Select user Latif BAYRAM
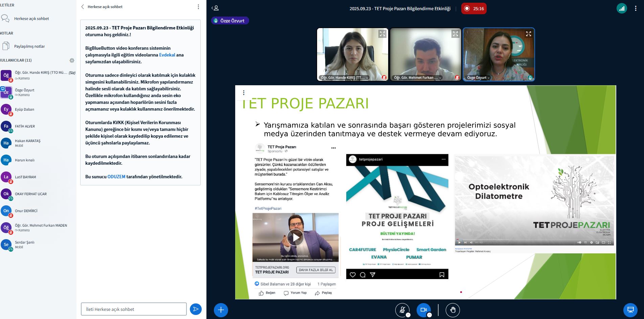Image resolution: width=644 pixels, height=319 pixels. coord(38,177)
